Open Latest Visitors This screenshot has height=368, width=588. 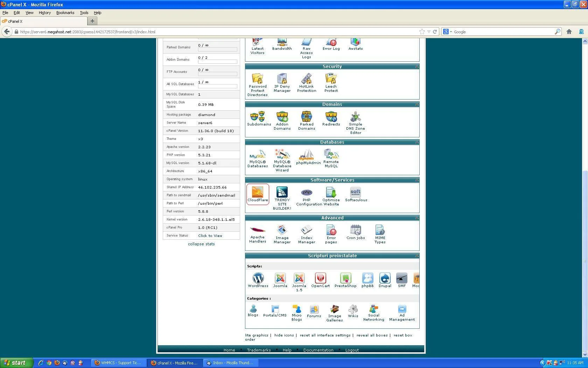(257, 47)
